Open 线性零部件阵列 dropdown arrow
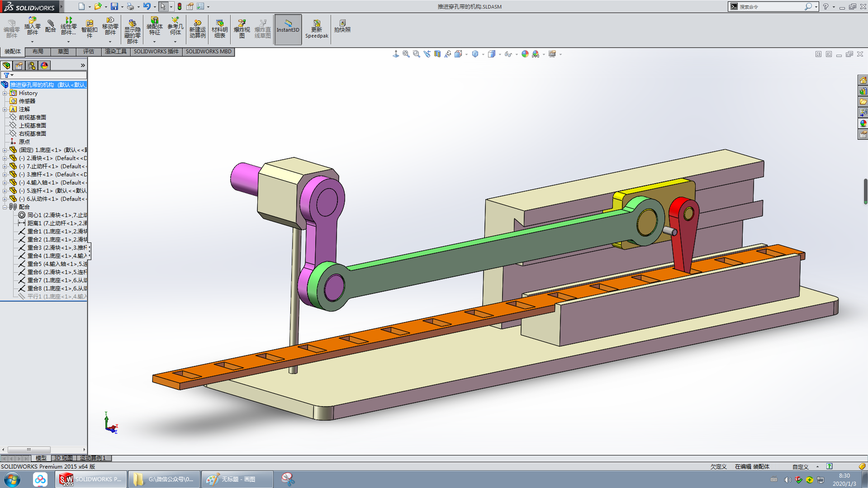 pos(69,42)
